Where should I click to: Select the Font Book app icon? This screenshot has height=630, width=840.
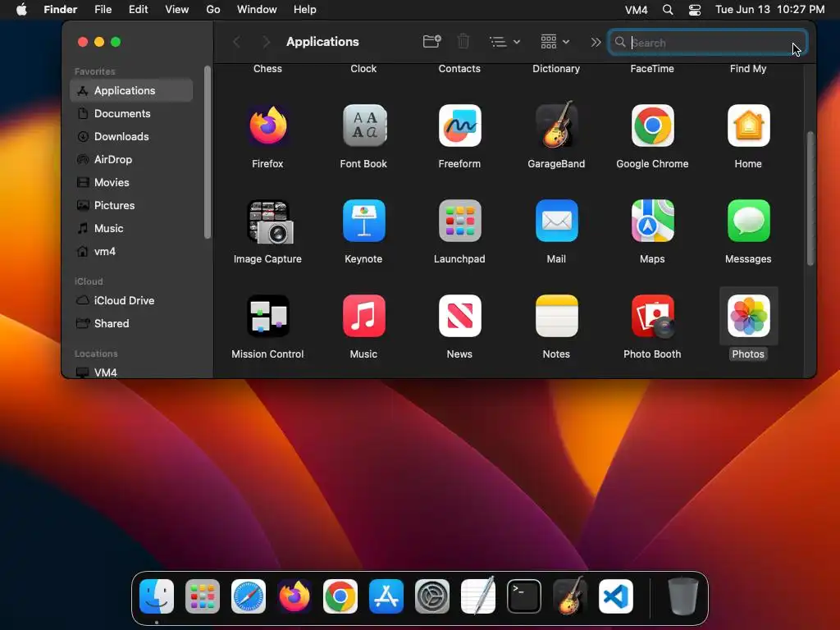[x=363, y=126]
